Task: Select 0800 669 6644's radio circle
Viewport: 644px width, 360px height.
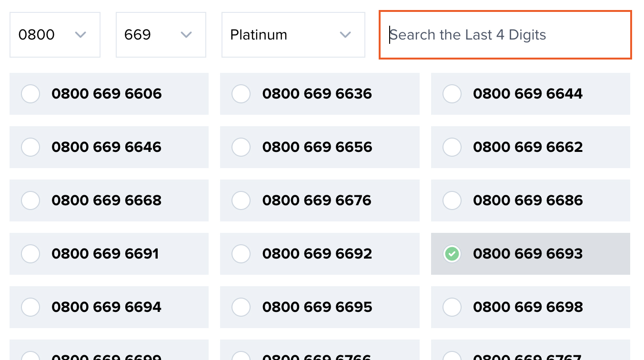Action: 452,94
